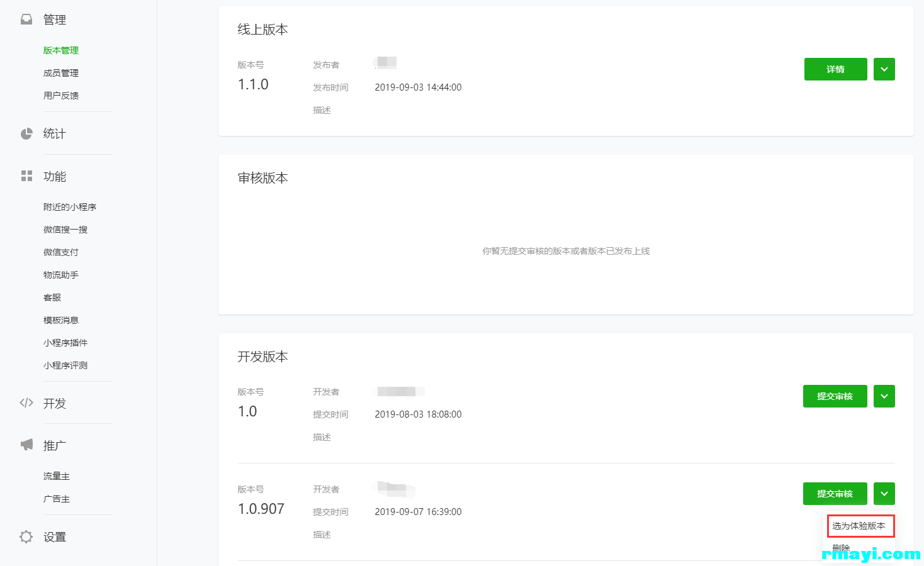Open 成员管理 in the sidebar
924x566 pixels.
coord(61,73)
